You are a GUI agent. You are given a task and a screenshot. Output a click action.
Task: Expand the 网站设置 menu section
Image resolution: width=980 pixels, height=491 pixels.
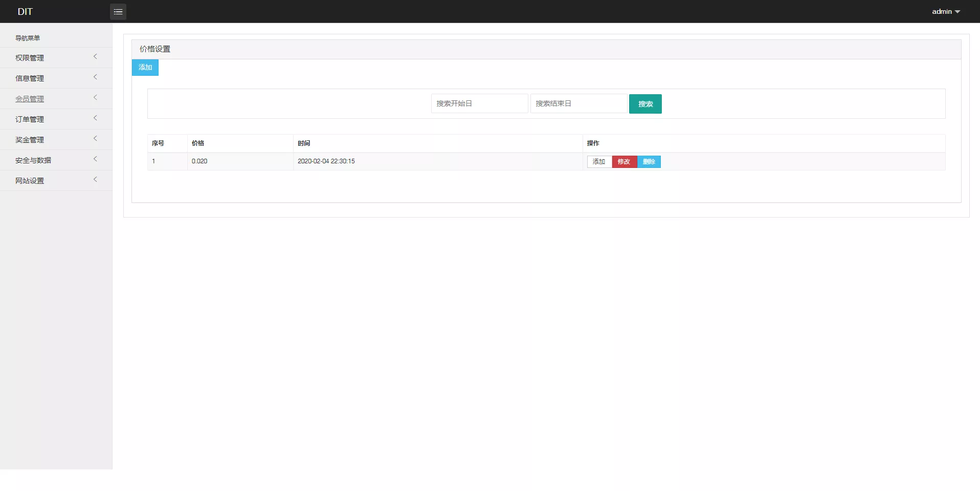pyautogui.click(x=55, y=180)
